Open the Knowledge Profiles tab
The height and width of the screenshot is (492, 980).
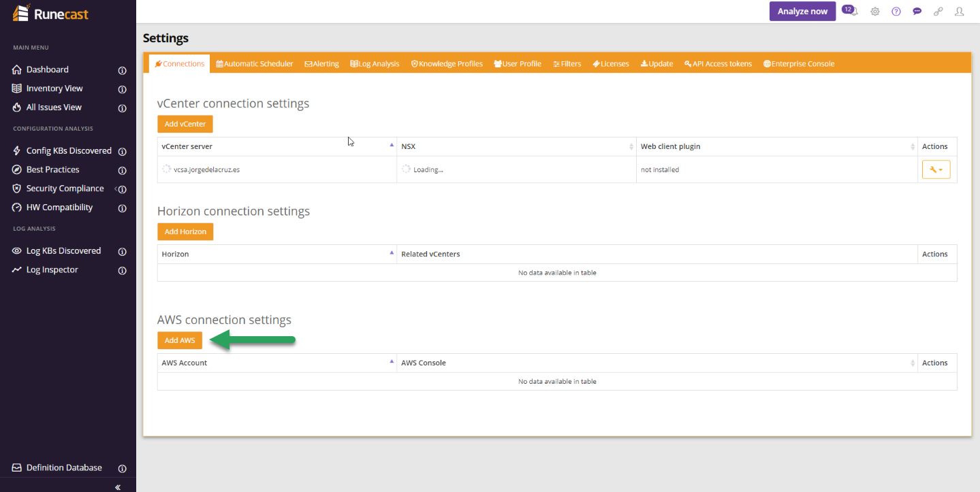pyautogui.click(x=447, y=64)
